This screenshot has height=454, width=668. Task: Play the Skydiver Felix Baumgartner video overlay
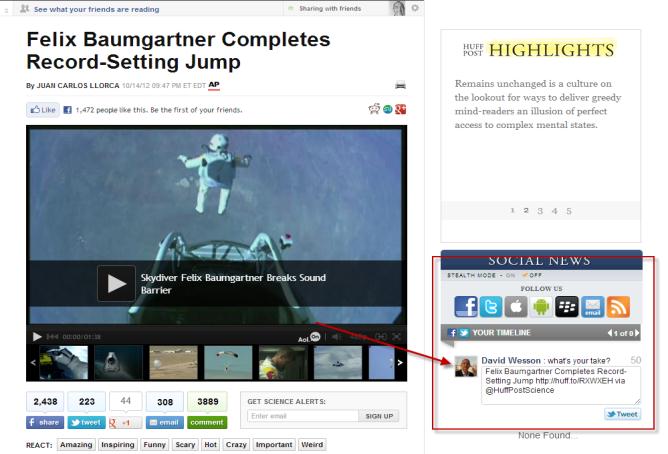117,283
